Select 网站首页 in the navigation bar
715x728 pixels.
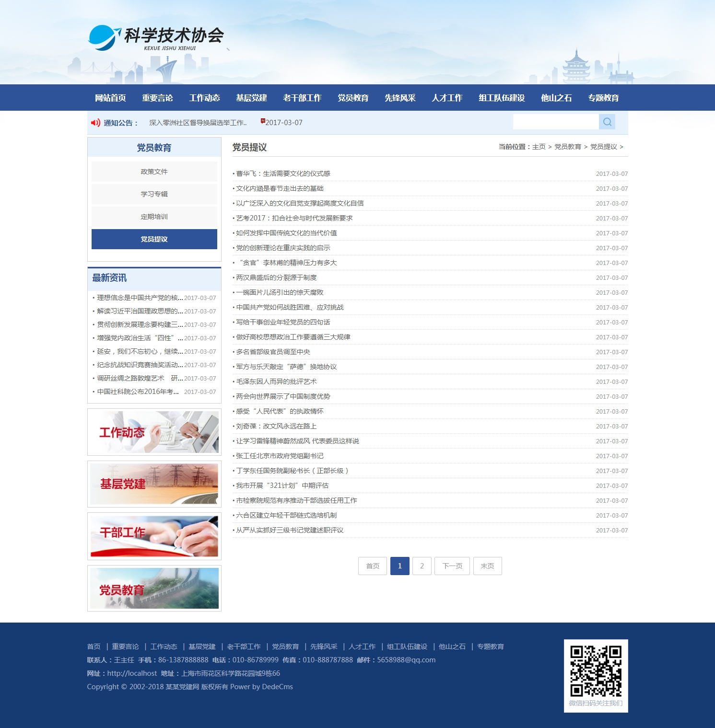point(110,98)
